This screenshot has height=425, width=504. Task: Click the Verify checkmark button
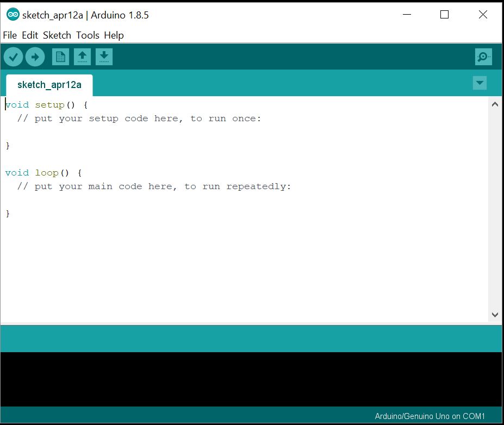(13, 57)
